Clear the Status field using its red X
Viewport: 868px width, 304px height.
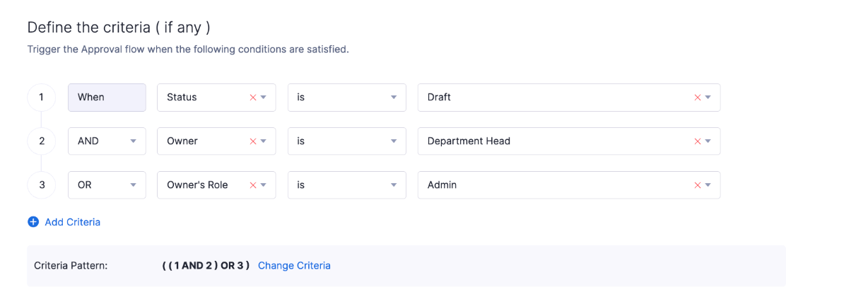[x=253, y=98]
